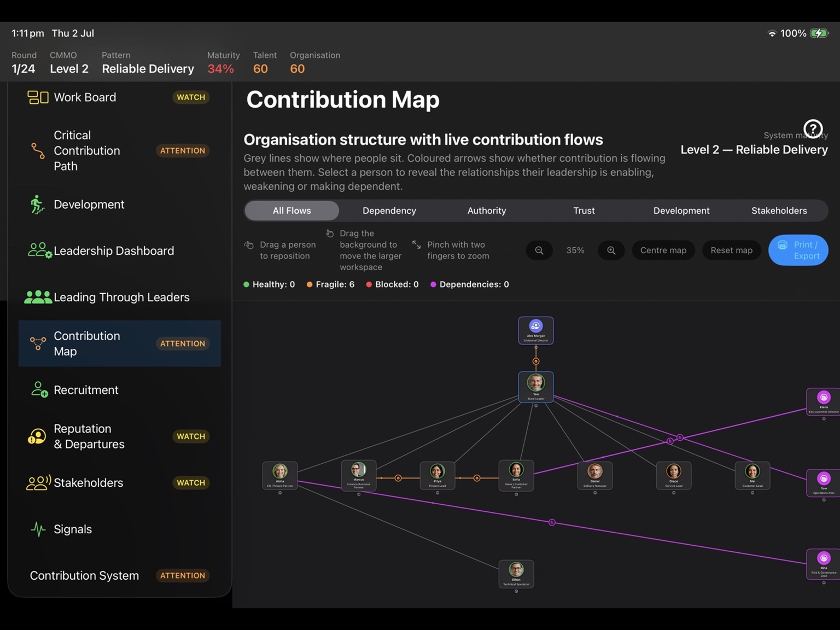Select Grace Service Lead node

(x=674, y=475)
